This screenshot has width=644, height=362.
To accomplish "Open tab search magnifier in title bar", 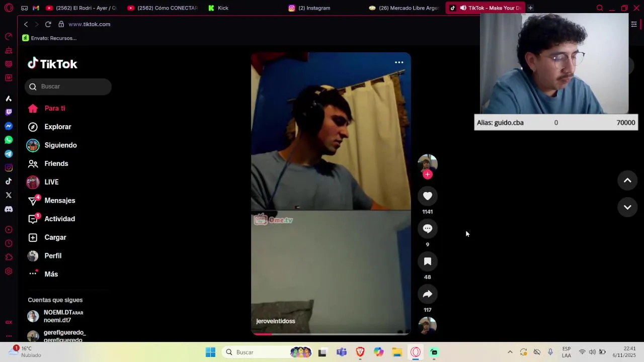I will point(600,8).
